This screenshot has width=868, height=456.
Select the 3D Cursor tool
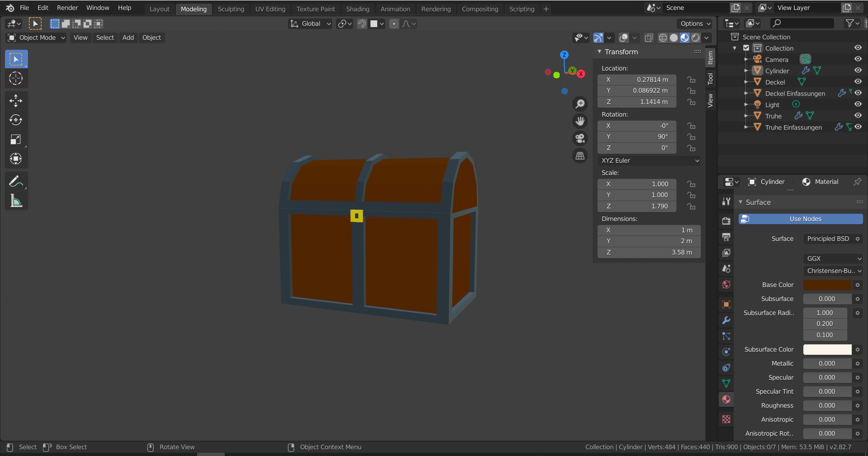[x=16, y=78]
